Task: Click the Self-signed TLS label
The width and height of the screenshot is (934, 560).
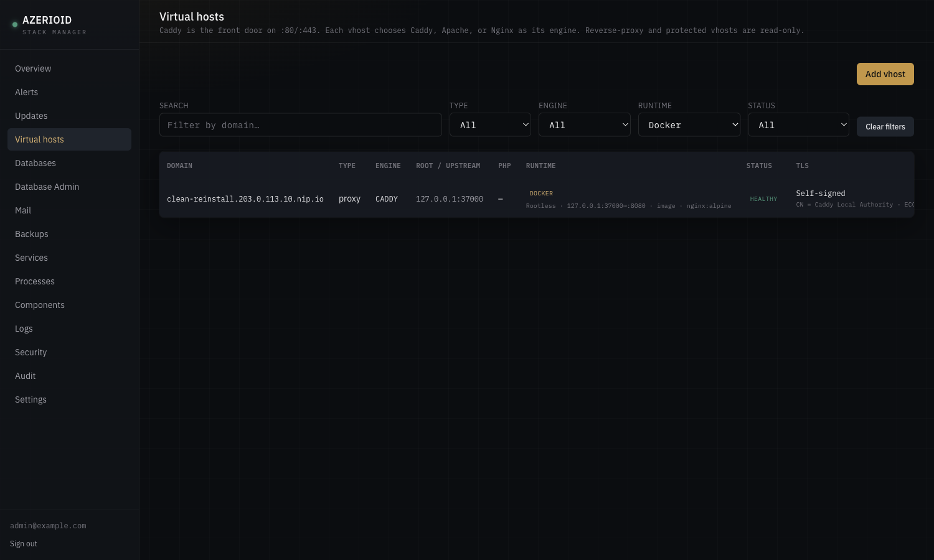Action: [821, 194]
